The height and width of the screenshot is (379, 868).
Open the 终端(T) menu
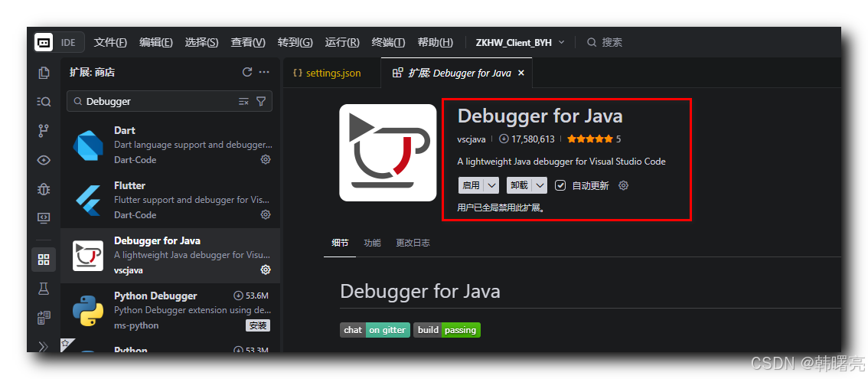[388, 43]
